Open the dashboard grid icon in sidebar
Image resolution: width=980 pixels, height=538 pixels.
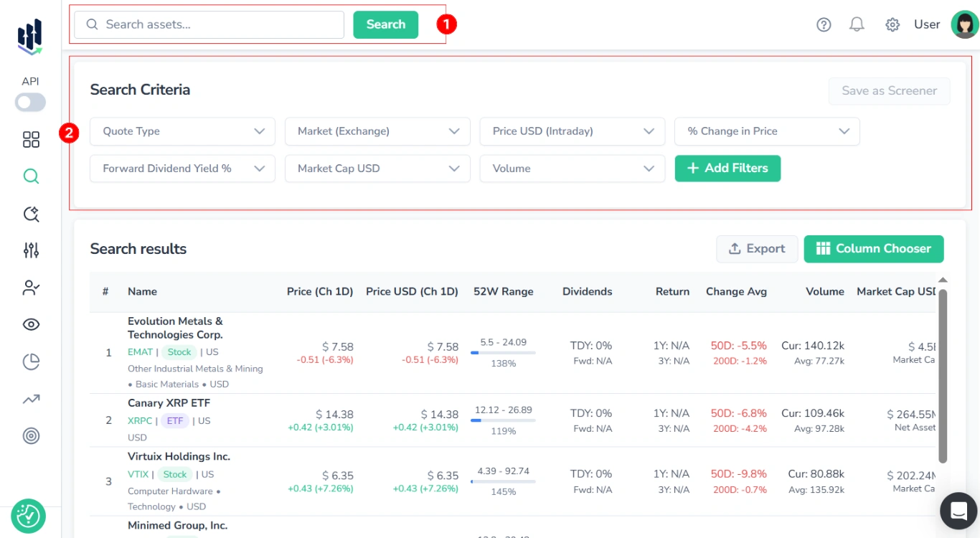point(30,139)
